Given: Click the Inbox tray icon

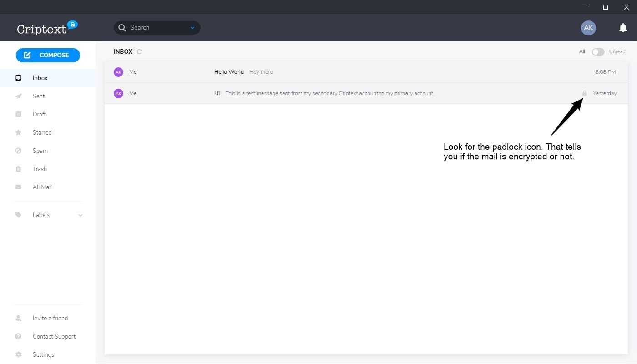Looking at the screenshot, I should pos(18,78).
